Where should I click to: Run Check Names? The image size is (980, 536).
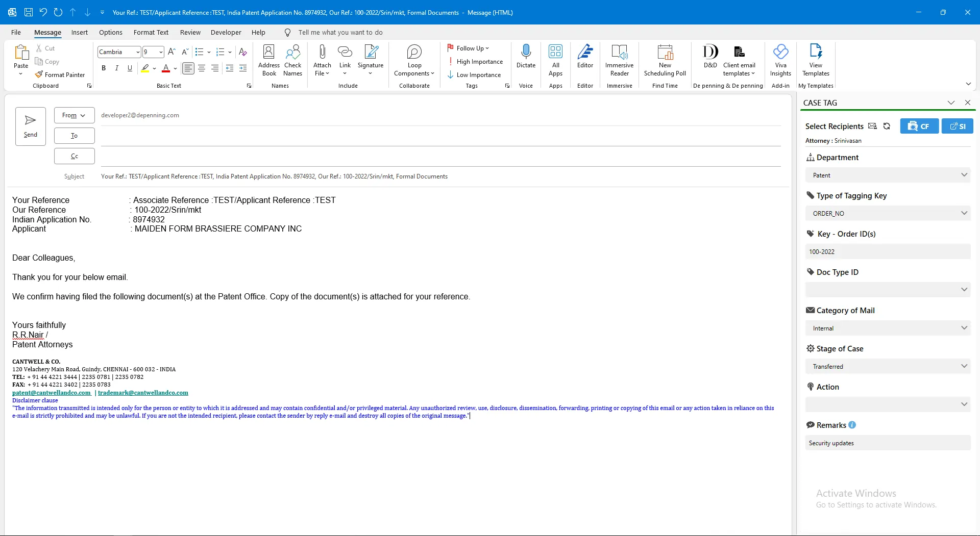293,61
